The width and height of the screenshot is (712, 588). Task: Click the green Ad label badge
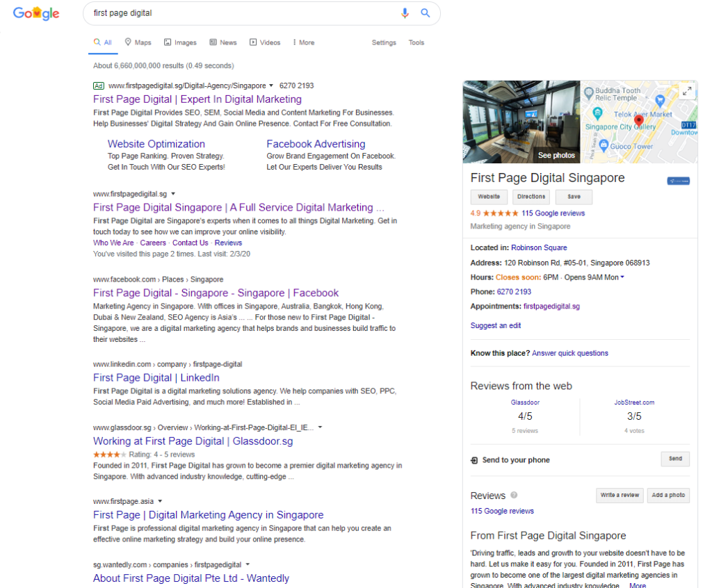pos(99,85)
